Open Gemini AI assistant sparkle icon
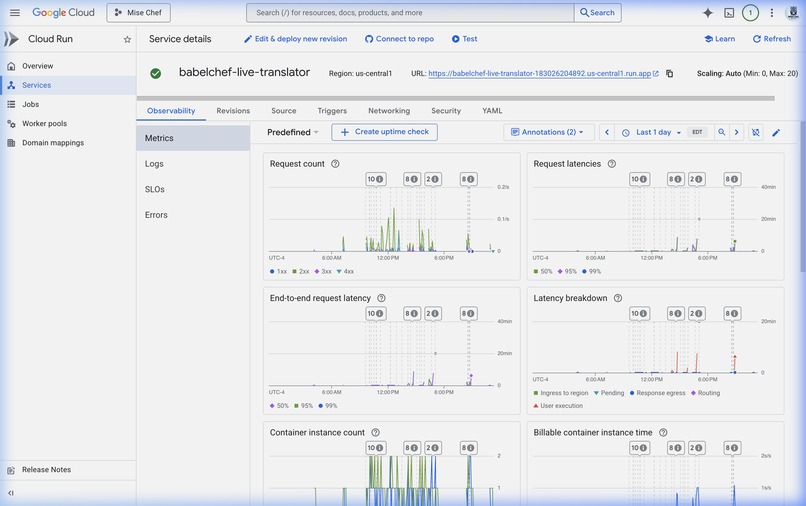Viewport: 806px width, 506px height. (708, 13)
